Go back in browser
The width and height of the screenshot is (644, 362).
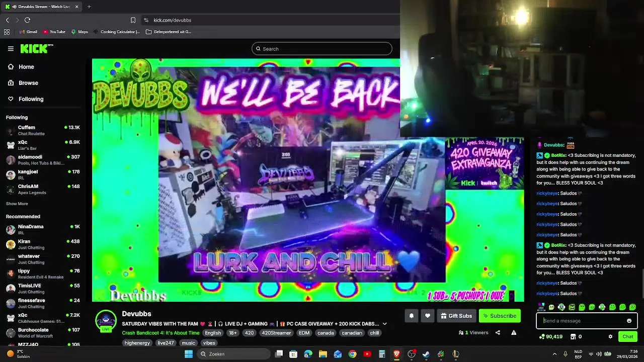7,20
